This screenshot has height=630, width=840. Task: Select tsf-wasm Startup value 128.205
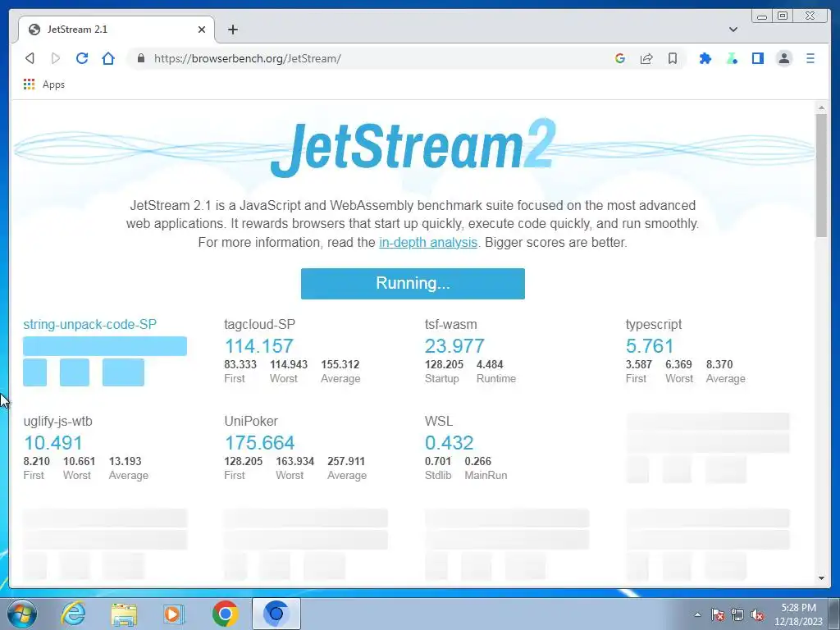[x=444, y=365]
